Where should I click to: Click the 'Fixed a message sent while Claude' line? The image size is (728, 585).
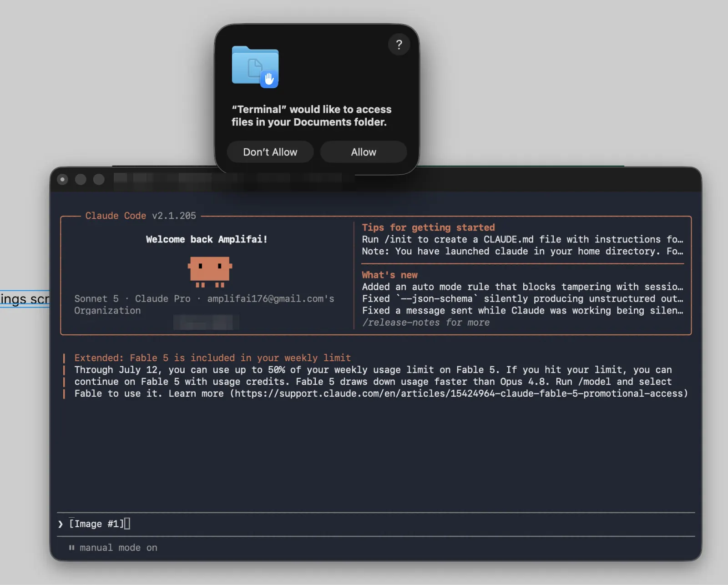(x=522, y=310)
